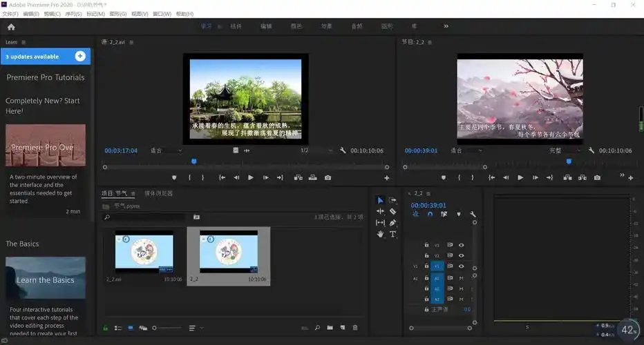644x345 pixels.
Task: Switch to the 媒体浏览器 tab
Action: 158,193
